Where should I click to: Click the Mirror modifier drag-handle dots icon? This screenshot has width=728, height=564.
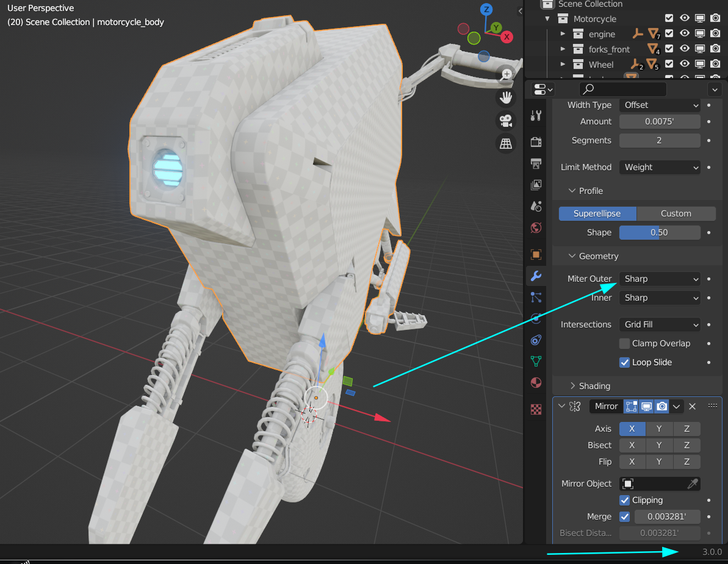pos(713,406)
